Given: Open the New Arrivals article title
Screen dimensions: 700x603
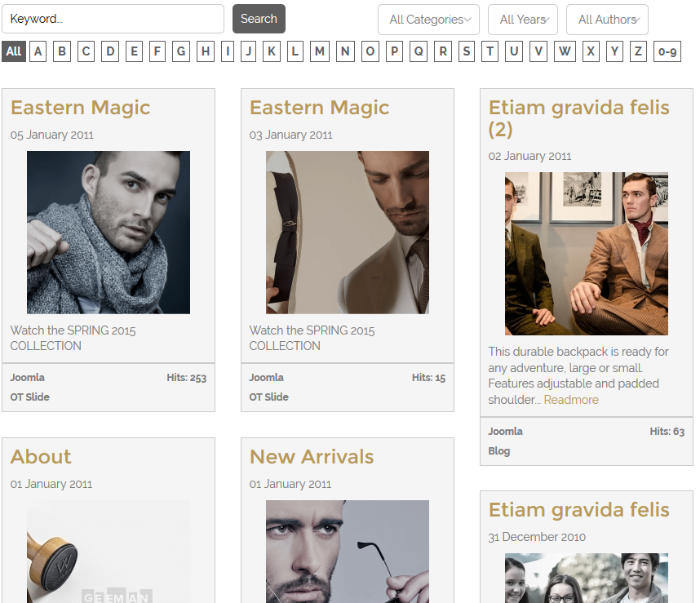Looking at the screenshot, I should 312,457.
